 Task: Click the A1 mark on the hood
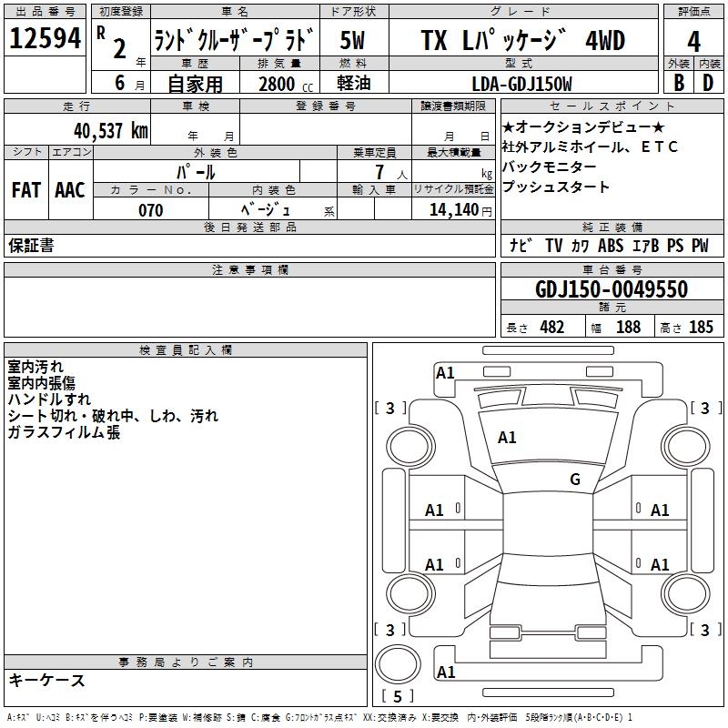click(x=507, y=438)
